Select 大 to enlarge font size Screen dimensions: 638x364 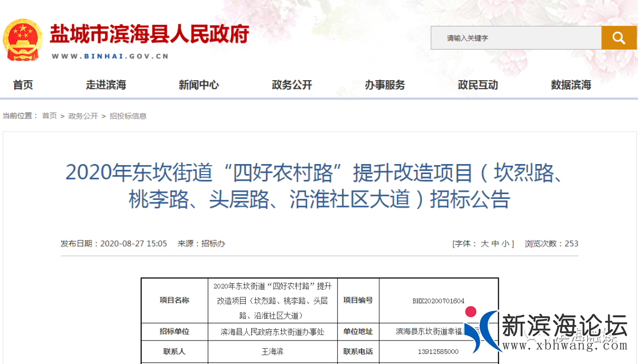click(x=486, y=243)
